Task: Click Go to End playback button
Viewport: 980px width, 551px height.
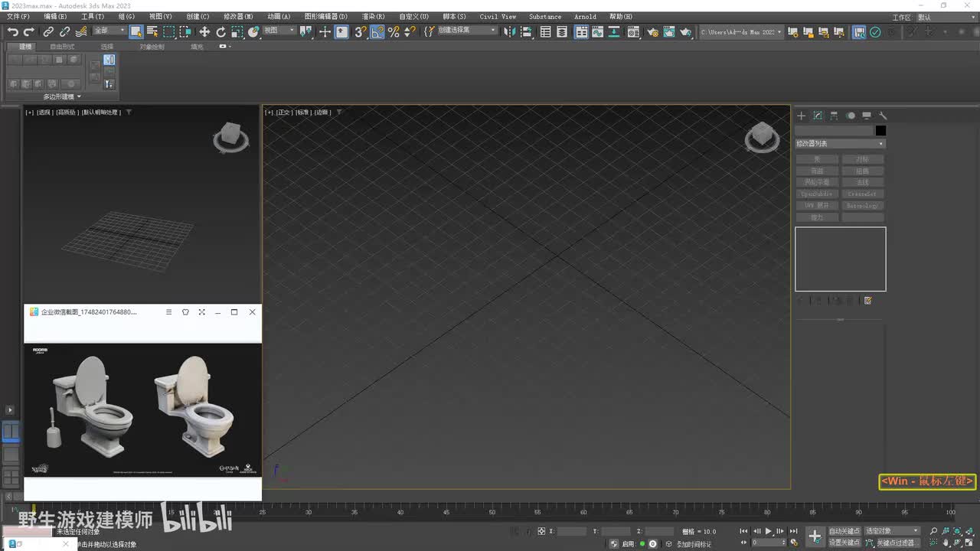Action: coord(794,531)
